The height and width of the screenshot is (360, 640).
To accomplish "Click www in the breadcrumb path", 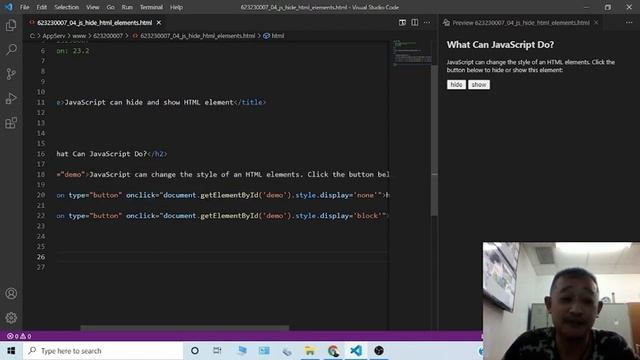I will pyautogui.click(x=79, y=36).
